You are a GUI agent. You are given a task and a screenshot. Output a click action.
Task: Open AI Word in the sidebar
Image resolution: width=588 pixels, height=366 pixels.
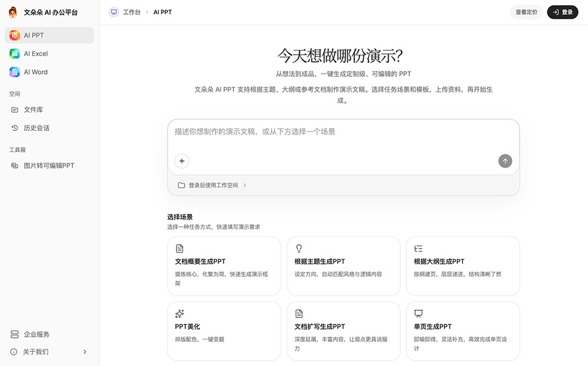(x=49, y=72)
